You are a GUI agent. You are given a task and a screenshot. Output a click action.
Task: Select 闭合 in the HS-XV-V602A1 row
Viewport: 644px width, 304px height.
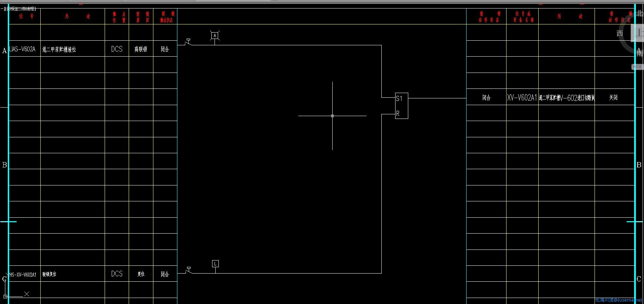165,274
